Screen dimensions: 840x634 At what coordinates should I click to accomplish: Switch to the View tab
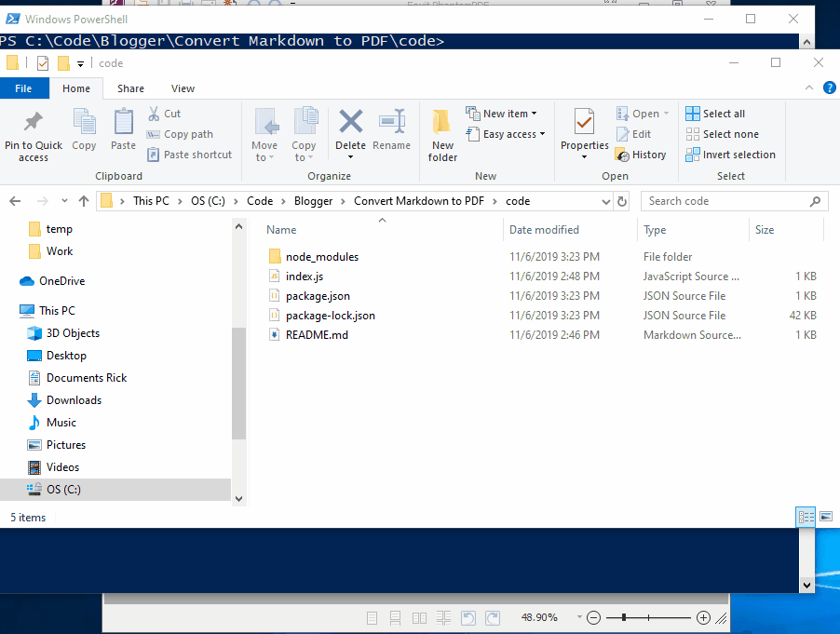(183, 88)
